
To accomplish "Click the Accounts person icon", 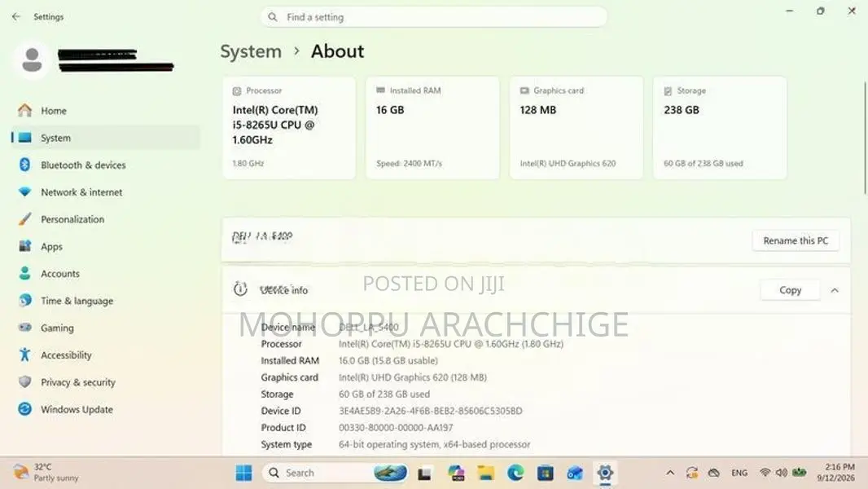I will coord(25,273).
